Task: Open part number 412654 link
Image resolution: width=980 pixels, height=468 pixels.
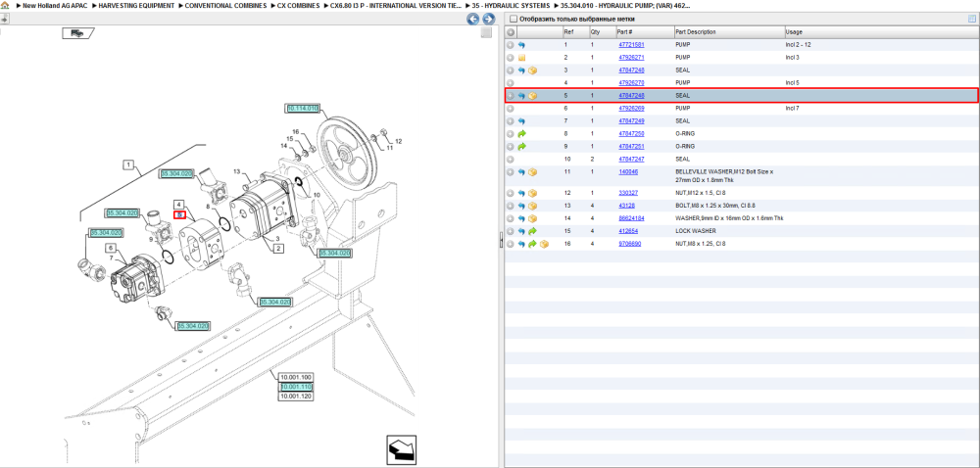Action: coord(628,231)
